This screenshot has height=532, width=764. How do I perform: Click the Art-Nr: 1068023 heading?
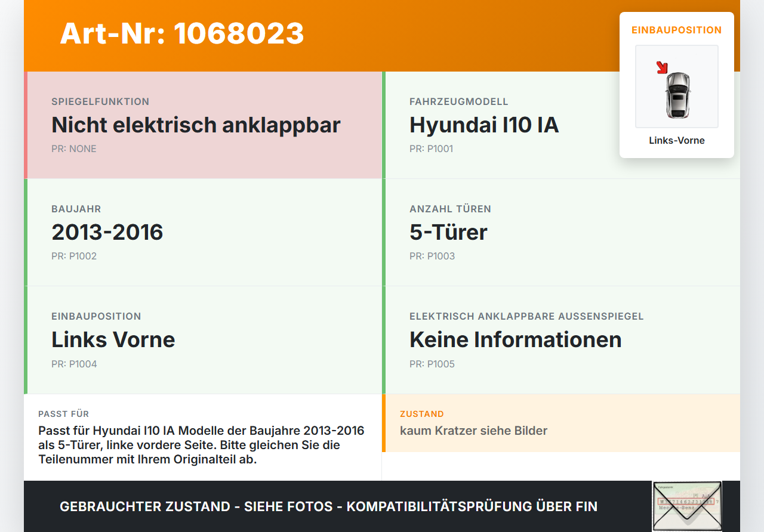pos(182,33)
